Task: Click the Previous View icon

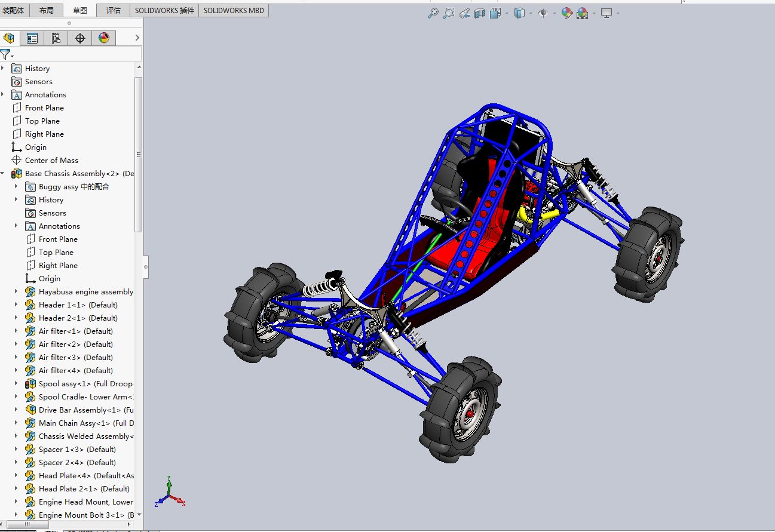Action: 464,13
